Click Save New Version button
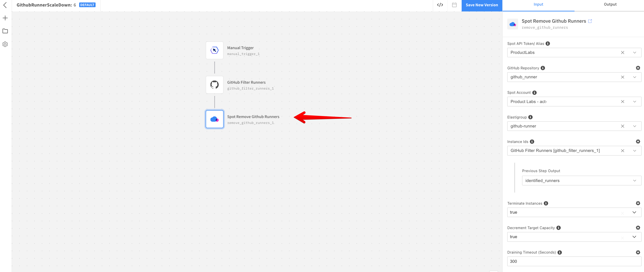Screen dimensions: 644x272 tap(482, 5)
